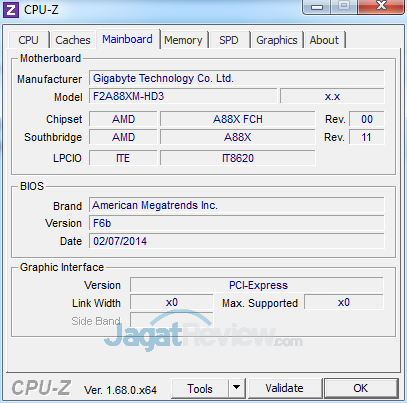Click the Max. Supported label
Viewport: 407px width, 403px height.
pyautogui.click(x=260, y=304)
